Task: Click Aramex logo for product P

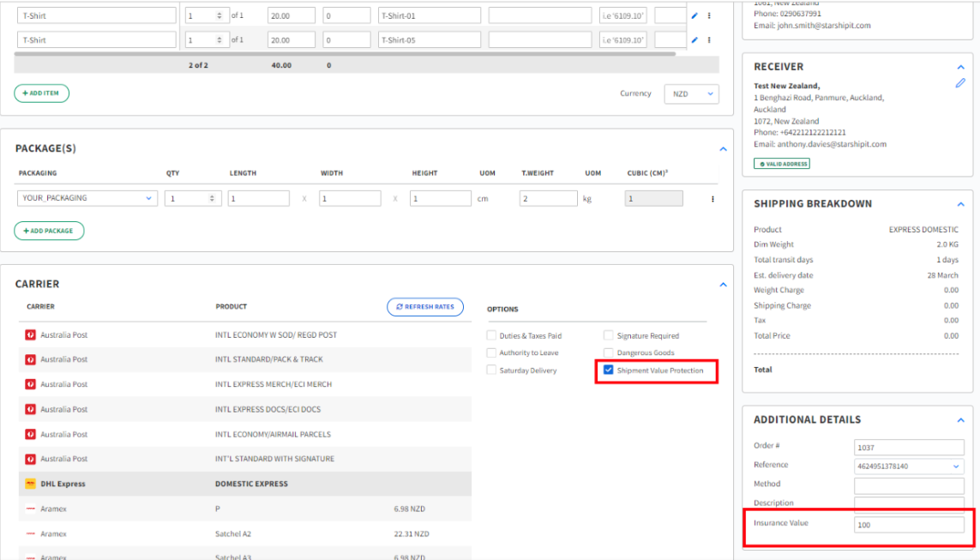Action: tap(30, 509)
